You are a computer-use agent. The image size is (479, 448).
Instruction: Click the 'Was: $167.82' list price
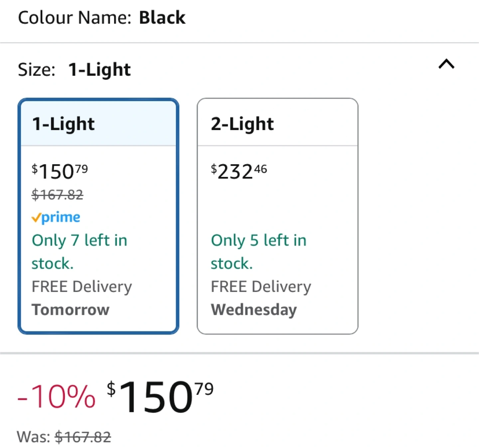pos(64,437)
